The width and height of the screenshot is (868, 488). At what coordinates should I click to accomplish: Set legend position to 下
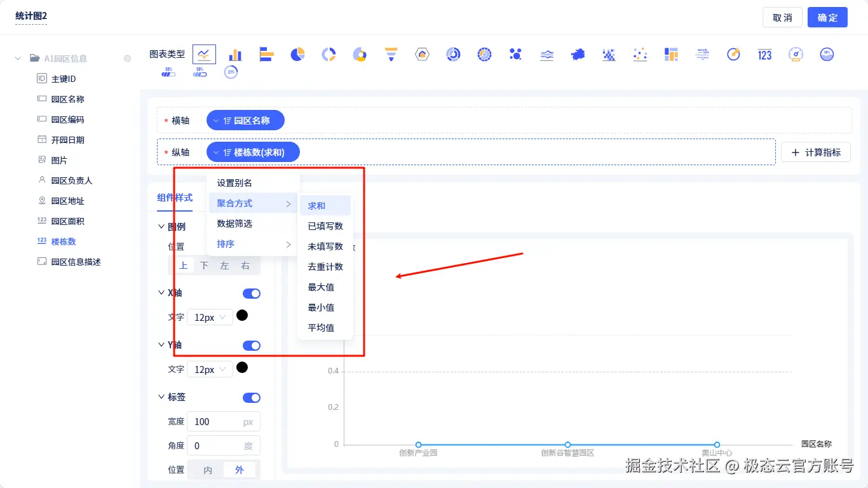(204, 266)
